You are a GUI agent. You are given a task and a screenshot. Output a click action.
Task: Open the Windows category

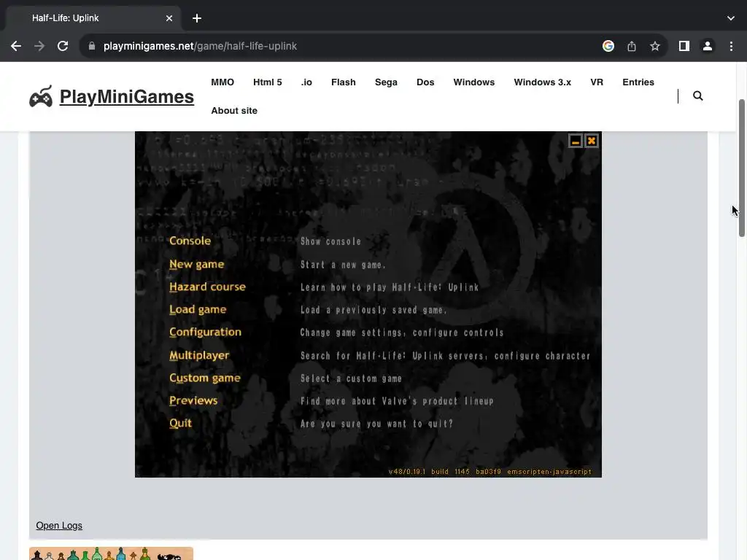click(x=474, y=82)
